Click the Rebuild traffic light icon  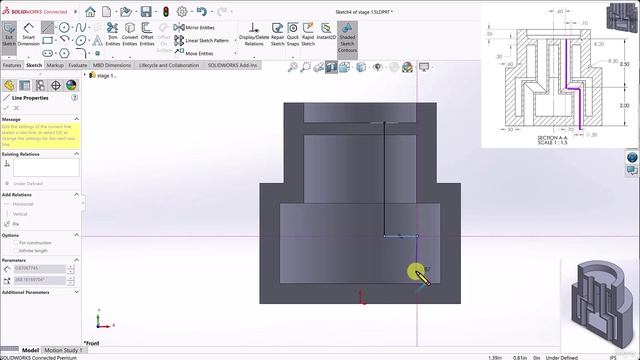click(x=166, y=11)
